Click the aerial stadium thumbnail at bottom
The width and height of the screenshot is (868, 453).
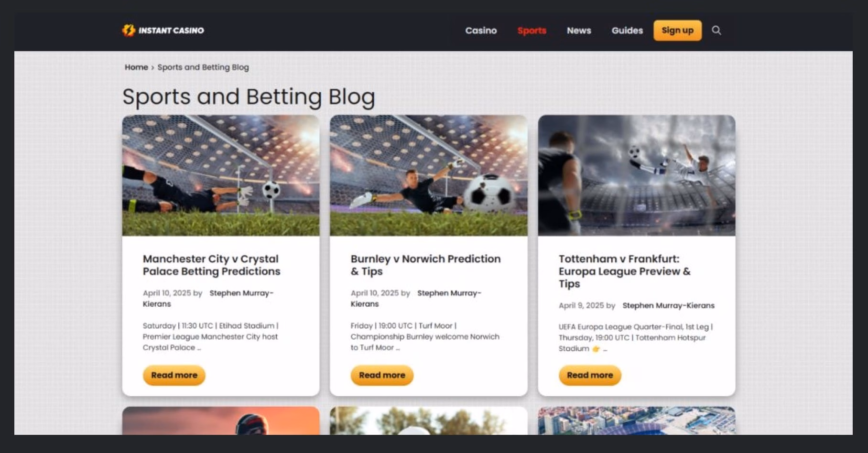point(637,421)
